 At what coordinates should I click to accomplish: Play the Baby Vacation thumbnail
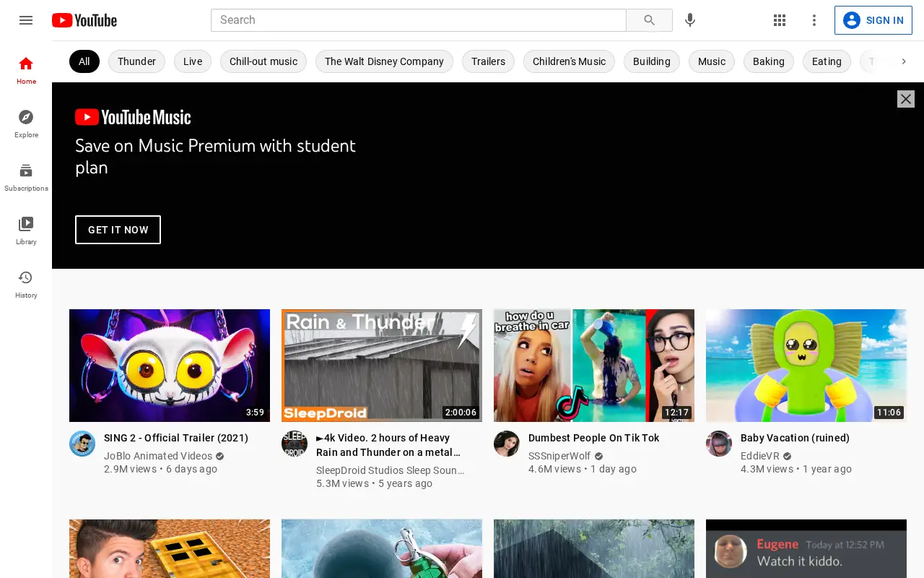(806, 366)
